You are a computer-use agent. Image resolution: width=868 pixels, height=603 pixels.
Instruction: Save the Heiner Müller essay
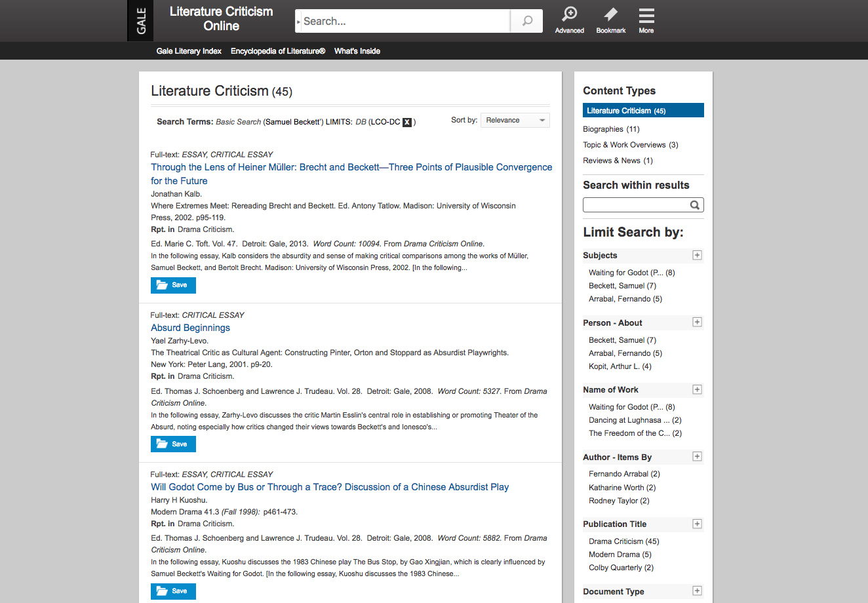(x=173, y=285)
